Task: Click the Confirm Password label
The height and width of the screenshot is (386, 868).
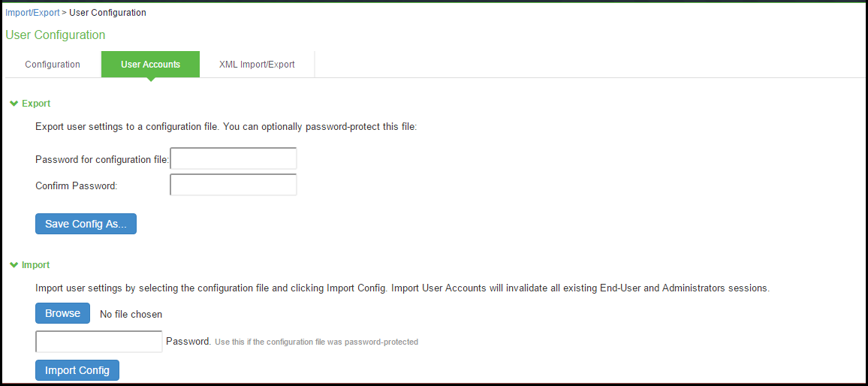Action: point(77,186)
